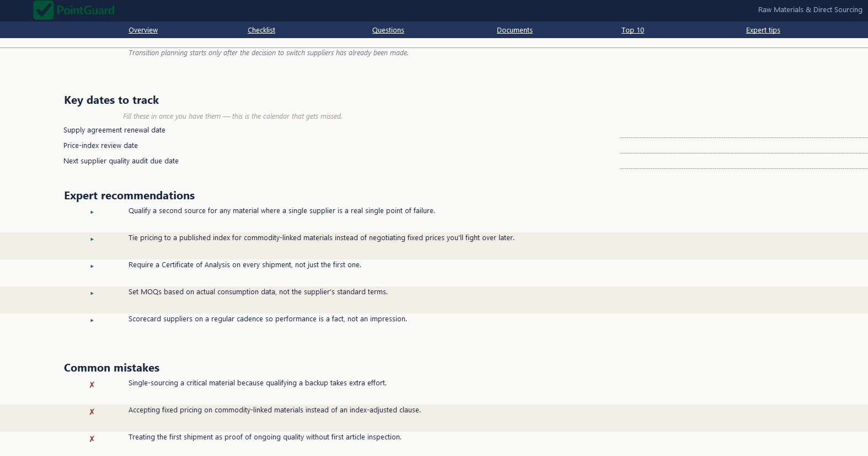Click the PointGuard checkmark logo
Viewport: 868px width, 456px height.
click(44, 10)
